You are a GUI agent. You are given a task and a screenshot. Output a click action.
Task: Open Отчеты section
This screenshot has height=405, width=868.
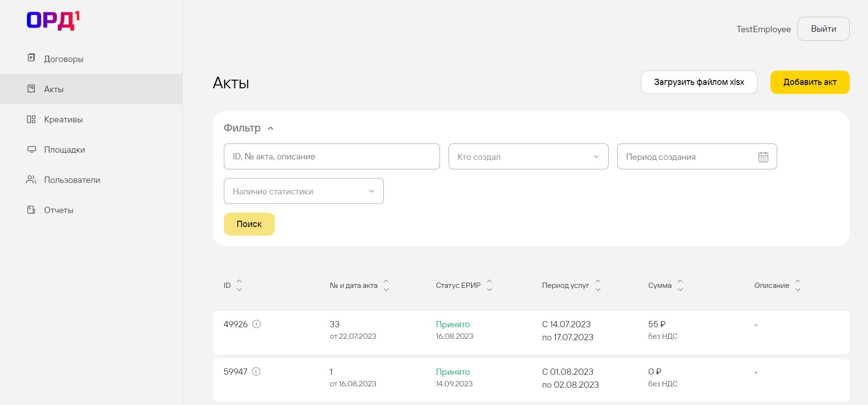(x=91, y=210)
